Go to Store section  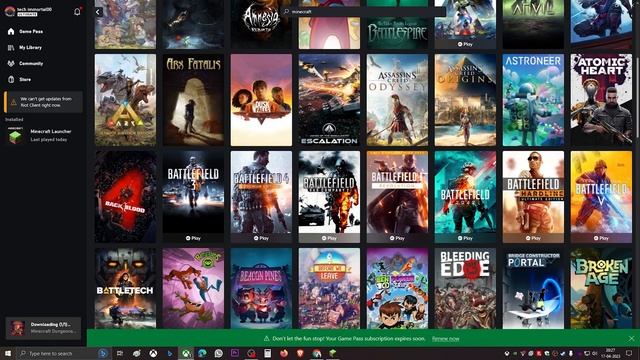tap(25, 80)
